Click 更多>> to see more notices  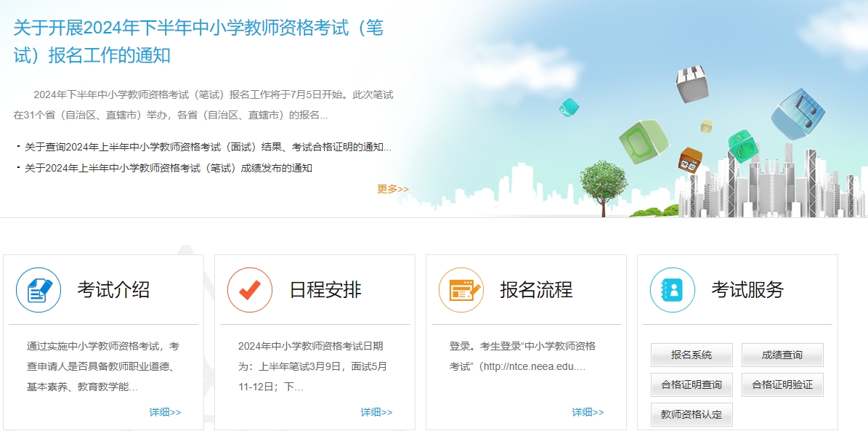pos(392,189)
